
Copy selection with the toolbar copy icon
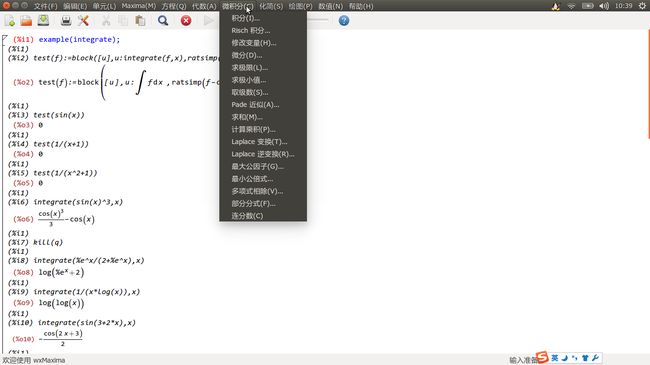click(123, 21)
